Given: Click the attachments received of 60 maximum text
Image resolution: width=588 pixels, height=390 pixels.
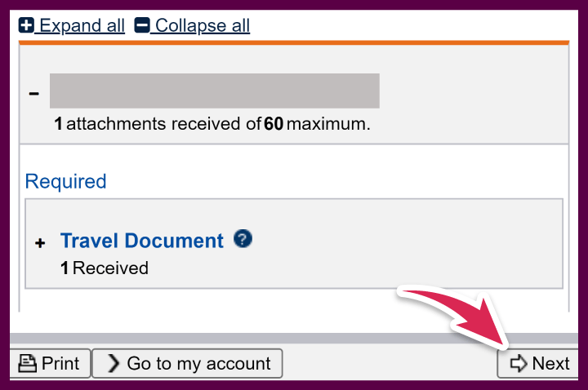Looking at the screenshot, I should (x=212, y=125).
